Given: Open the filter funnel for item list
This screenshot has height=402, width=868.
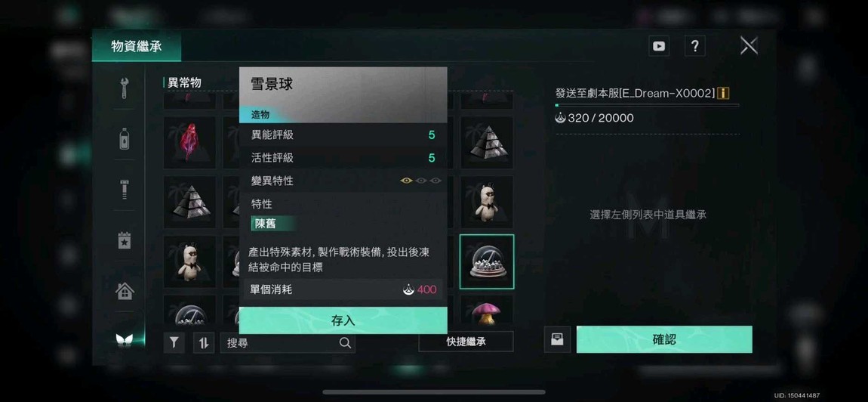Looking at the screenshot, I should click(174, 342).
